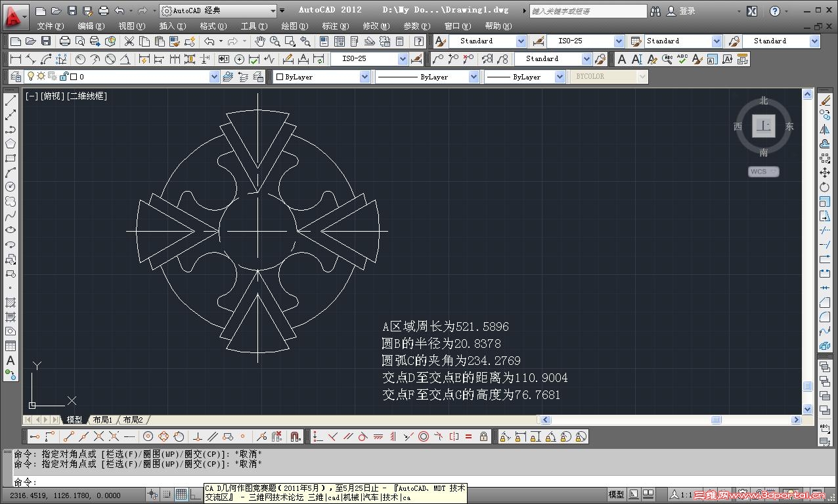
Task: Click the Multiline Text icon in text toolbar
Action: tap(622, 59)
